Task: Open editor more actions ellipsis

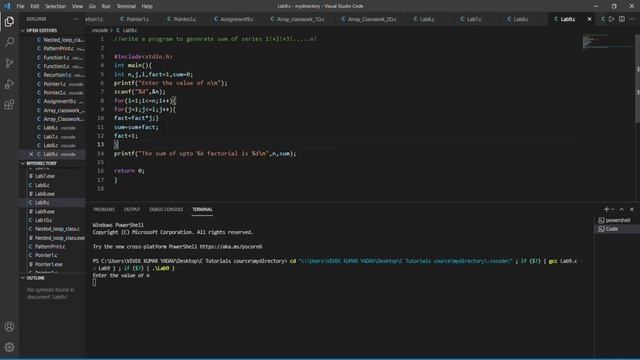Action: click(632, 19)
